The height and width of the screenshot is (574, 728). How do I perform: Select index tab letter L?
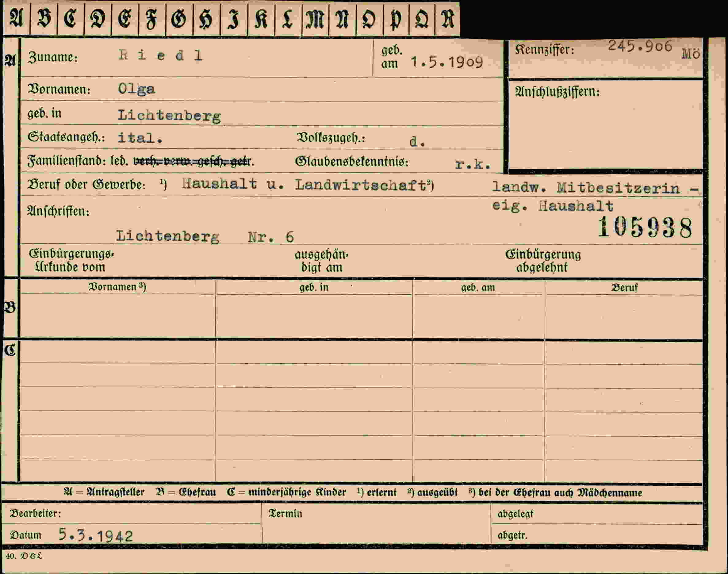pyautogui.click(x=288, y=18)
